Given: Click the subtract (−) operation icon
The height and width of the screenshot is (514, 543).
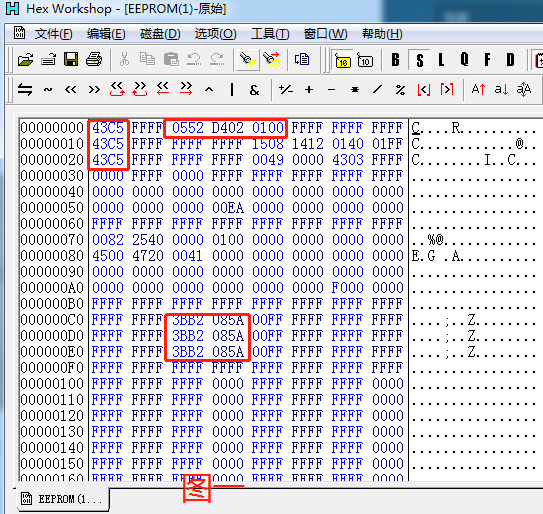Looking at the screenshot, I should click(331, 90).
